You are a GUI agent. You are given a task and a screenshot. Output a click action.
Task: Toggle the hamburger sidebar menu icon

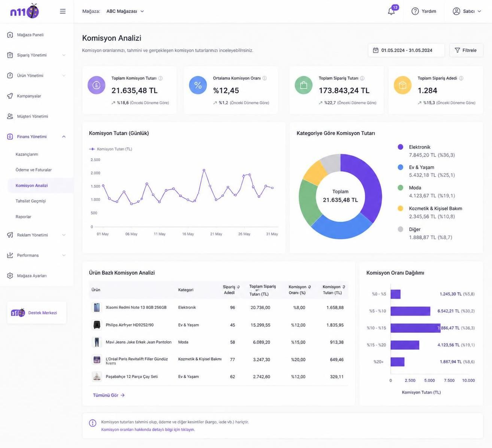pyautogui.click(x=63, y=11)
